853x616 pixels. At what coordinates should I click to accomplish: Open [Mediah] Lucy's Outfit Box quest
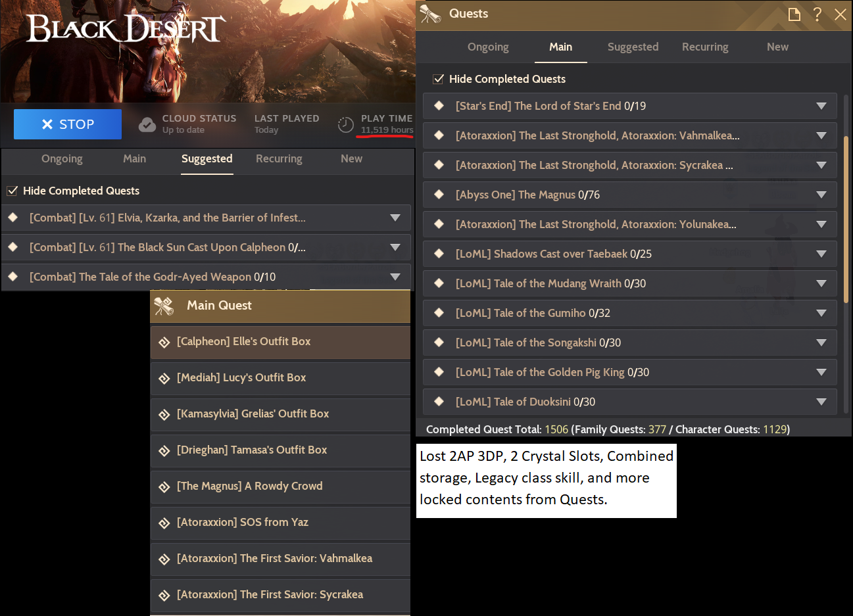(280, 378)
